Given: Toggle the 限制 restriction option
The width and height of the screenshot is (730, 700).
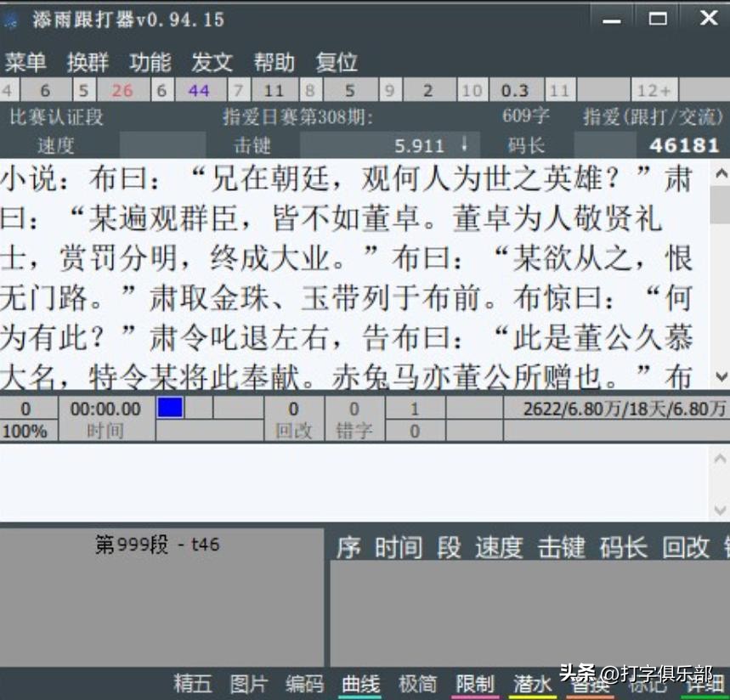Looking at the screenshot, I should click(476, 684).
